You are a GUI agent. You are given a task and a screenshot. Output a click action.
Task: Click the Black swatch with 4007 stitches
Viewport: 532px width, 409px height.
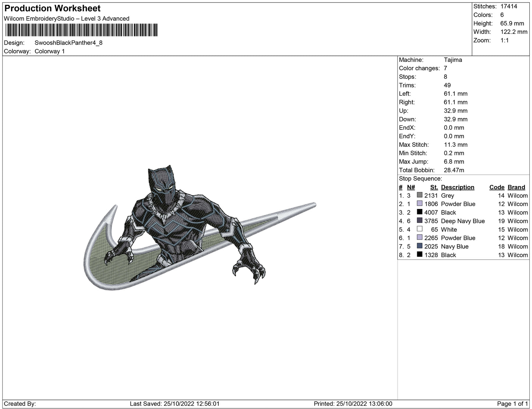419,212
